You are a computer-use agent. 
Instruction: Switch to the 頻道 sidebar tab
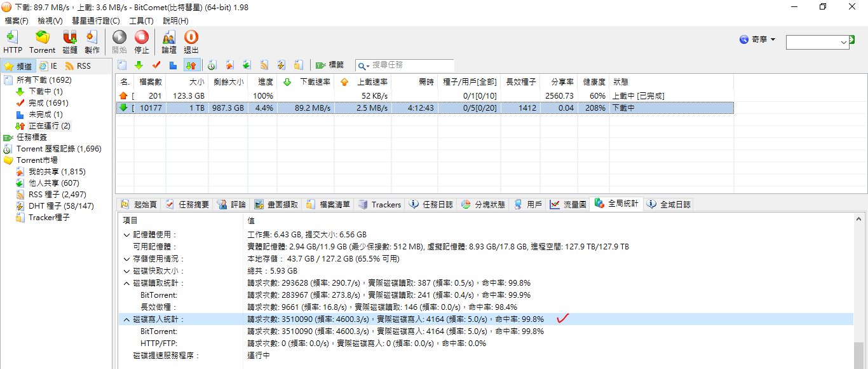coord(18,66)
